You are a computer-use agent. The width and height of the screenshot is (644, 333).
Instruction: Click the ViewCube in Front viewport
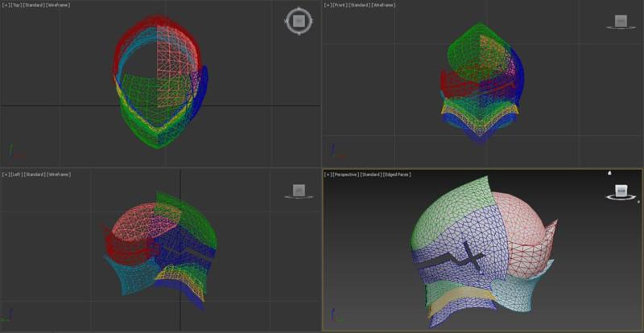(621, 21)
